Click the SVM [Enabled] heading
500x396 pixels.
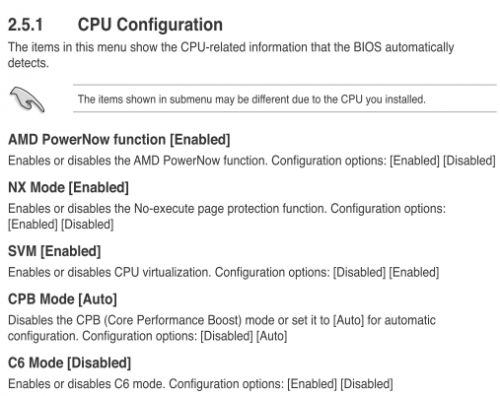(x=54, y=251)
